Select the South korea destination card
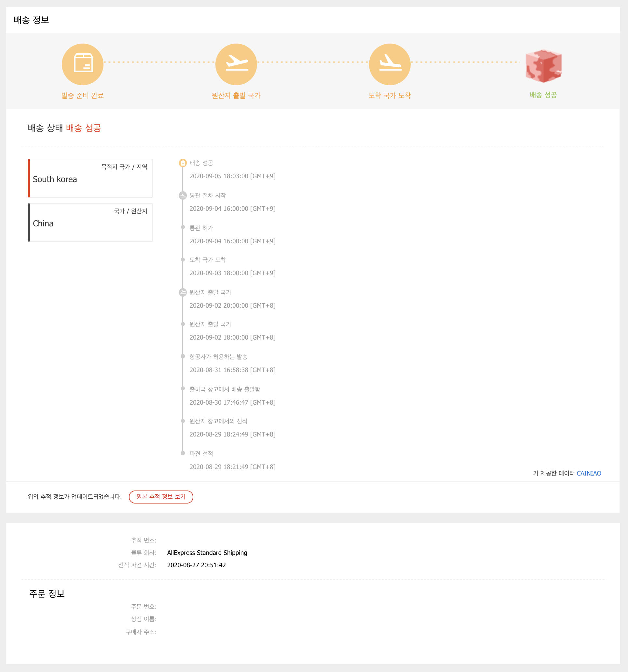Viewport: 628px width, 672px height. 90,179
